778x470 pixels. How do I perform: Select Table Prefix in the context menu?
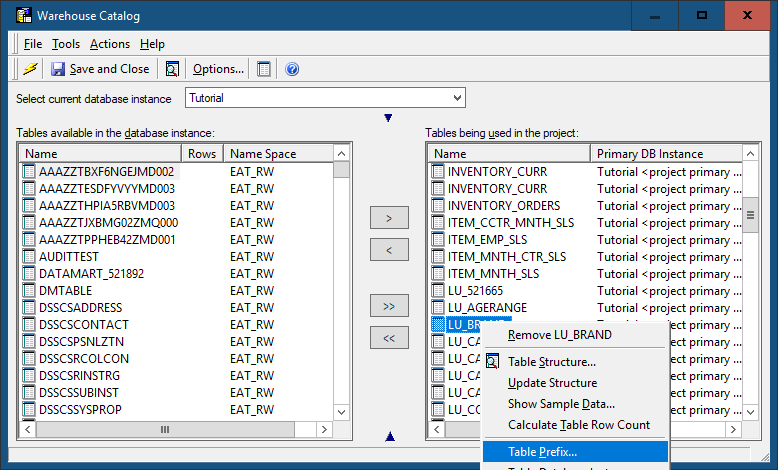[x=542, y=452]
